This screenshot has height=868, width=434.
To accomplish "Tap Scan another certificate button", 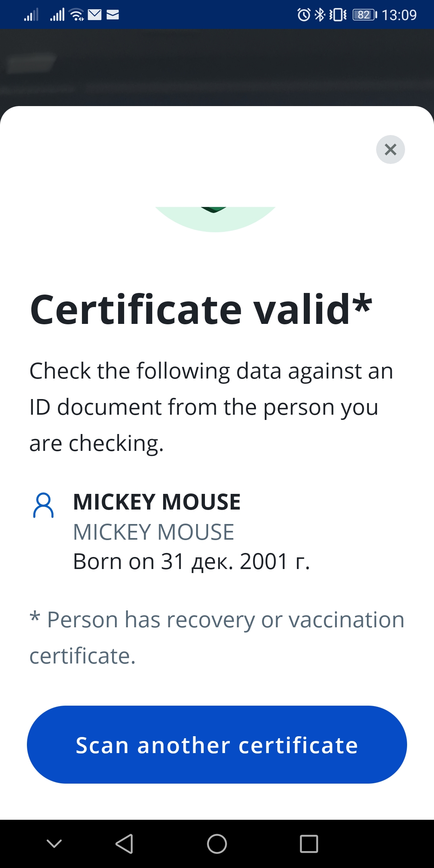I will pos(217,745).
